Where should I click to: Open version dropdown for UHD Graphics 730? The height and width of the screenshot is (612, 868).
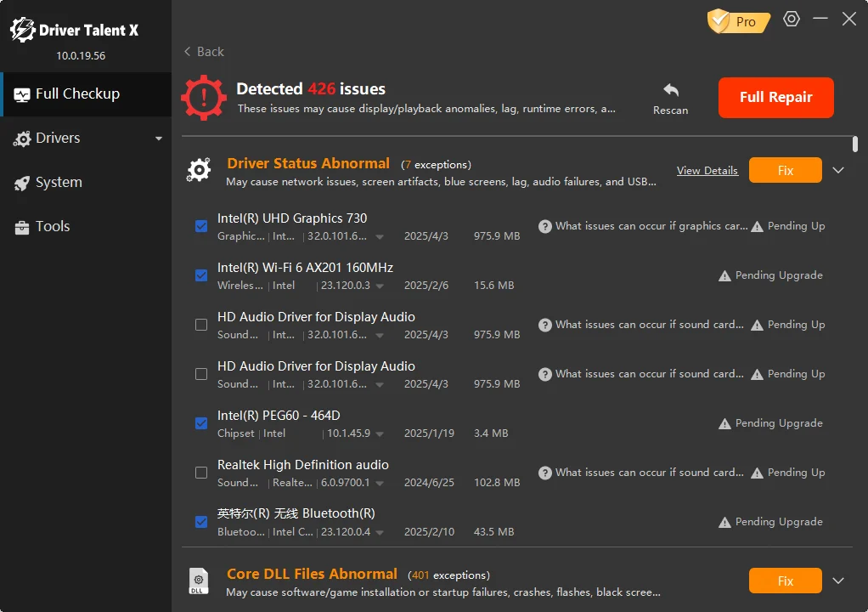click(380, 237)
